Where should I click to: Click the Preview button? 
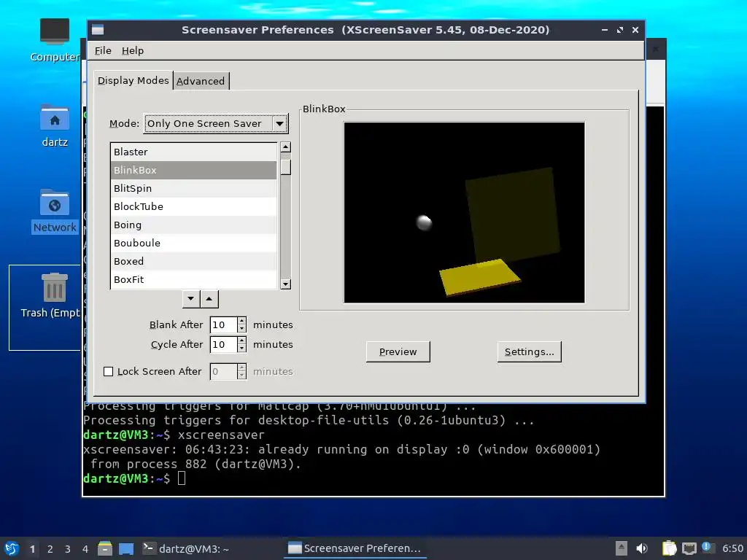(x=398, y=352)
